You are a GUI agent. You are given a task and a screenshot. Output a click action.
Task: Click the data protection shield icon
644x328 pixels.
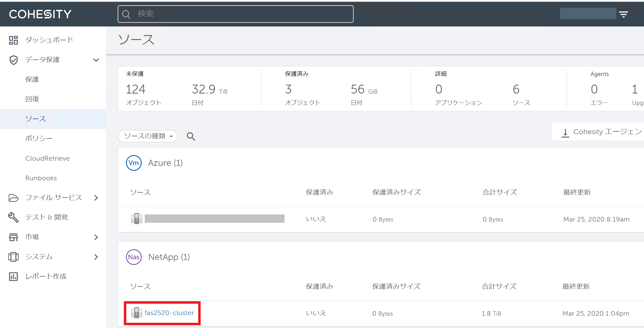[x=13, y=60]
